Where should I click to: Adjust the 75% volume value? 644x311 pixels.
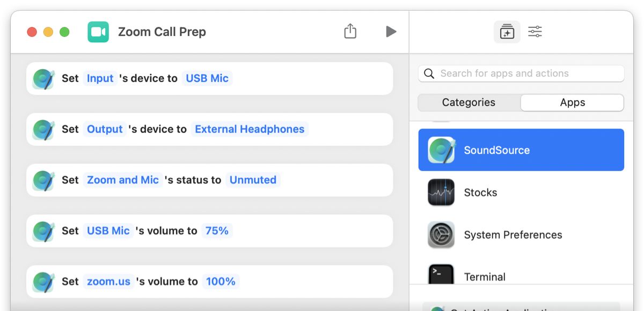[217, 231]
